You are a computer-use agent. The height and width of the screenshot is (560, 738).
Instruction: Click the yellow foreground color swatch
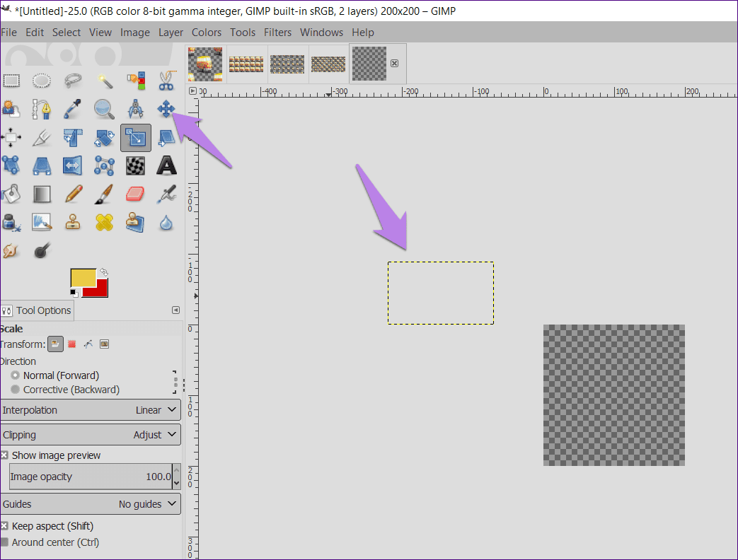(x=83, y=277)
